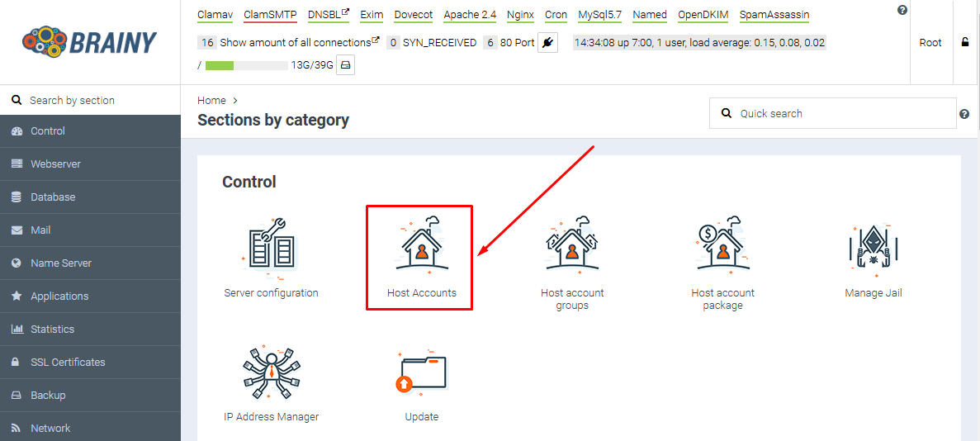Focus the Quick search input field
980x441 pixels.
[x=832, y=113]
